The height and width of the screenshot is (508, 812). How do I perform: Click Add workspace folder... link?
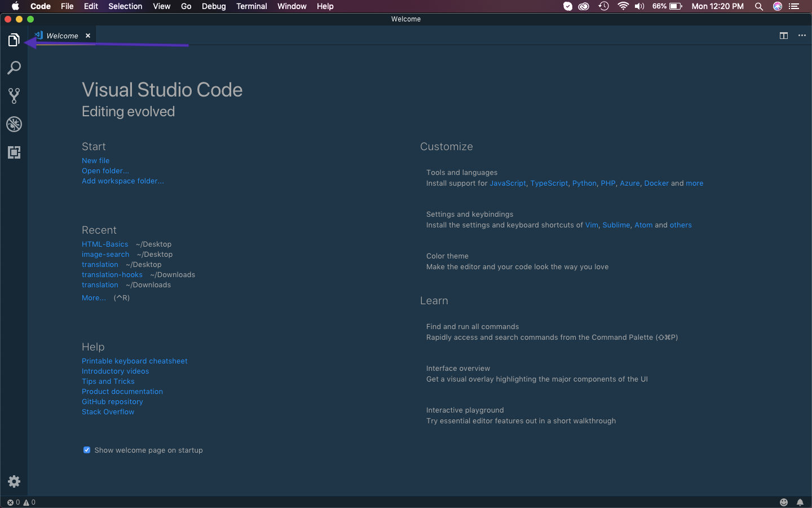[123, 181]
